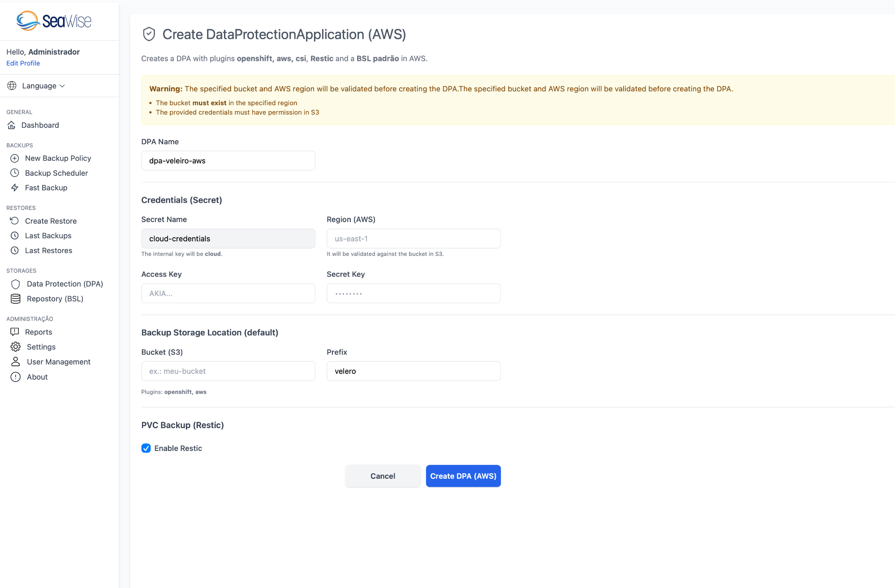The image size is (896, 588).
Task: Open the About info icon
Action: [15, 377]
